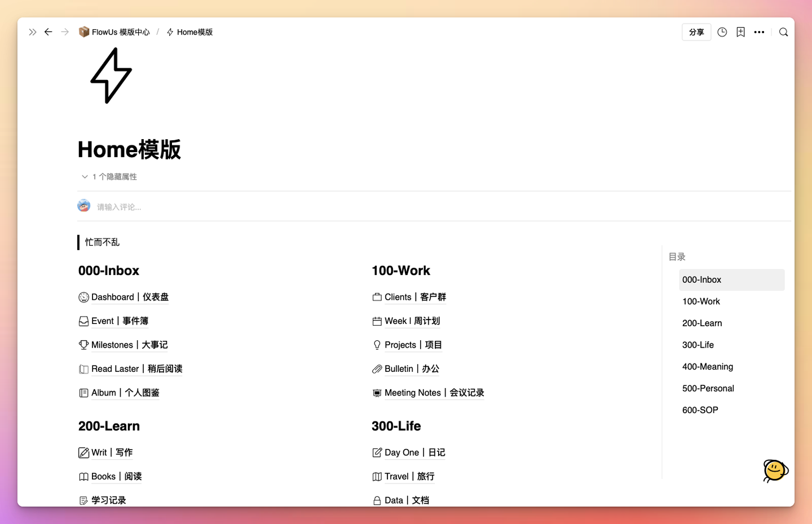Click the search icon in the top bar

tap(783, 32)
